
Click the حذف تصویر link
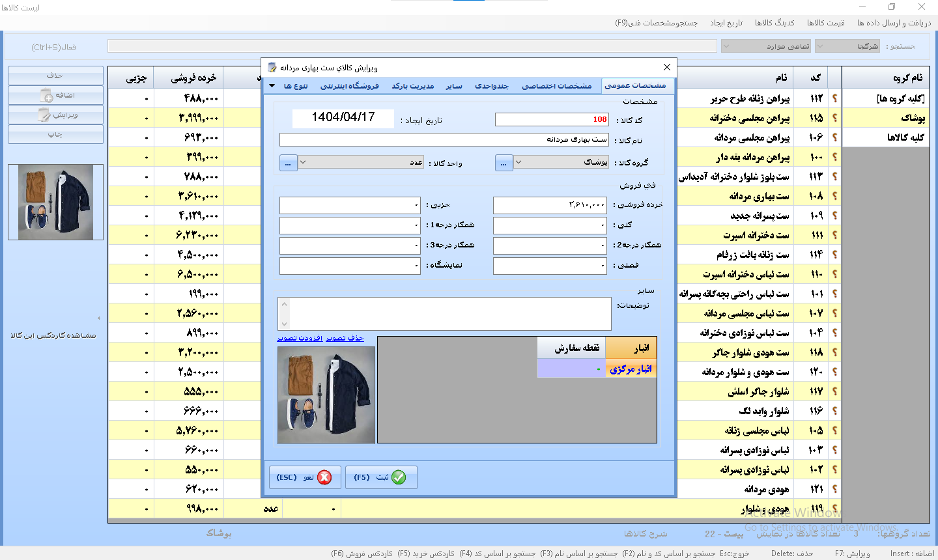pos(345,338)
